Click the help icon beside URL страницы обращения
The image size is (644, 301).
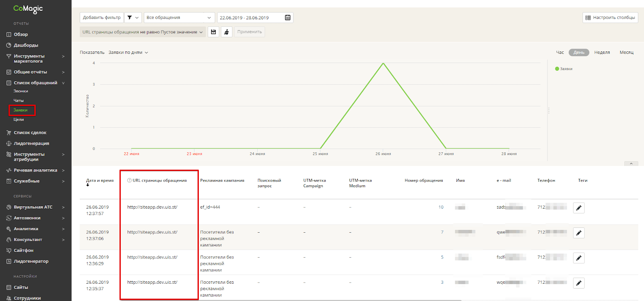pyautogui.click(x=129, y=180)
